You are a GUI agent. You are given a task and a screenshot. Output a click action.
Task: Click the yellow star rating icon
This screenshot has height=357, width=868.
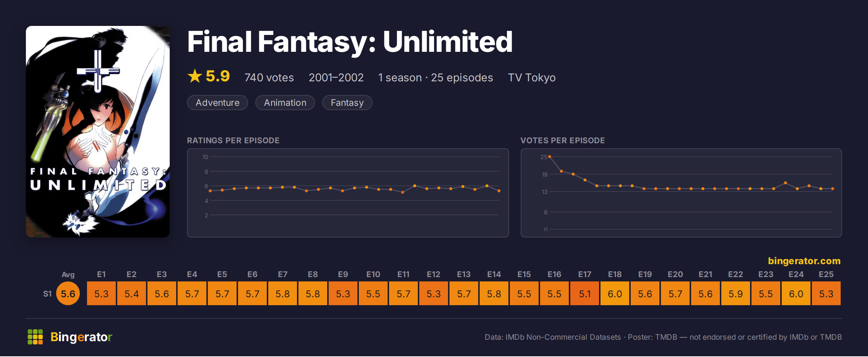195,76
